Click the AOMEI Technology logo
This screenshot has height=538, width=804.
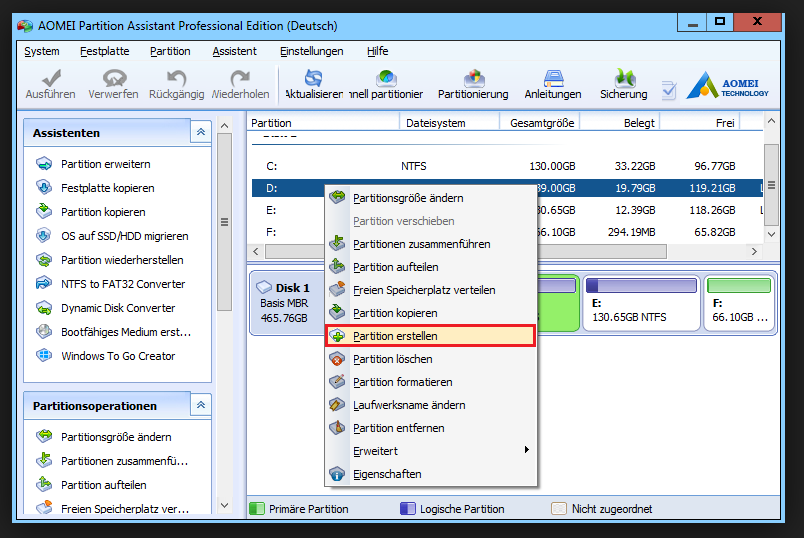(x=728, y=86)
